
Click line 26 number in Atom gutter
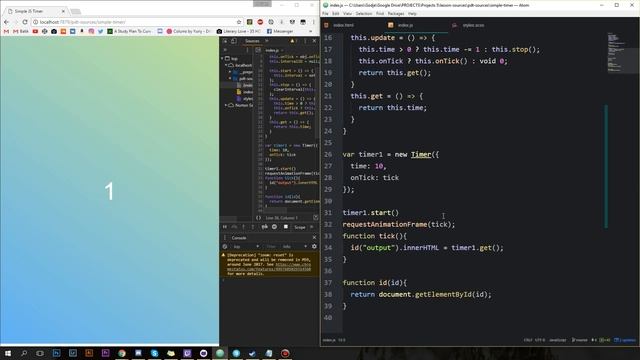pyautogui.click(x=328, y=155)
